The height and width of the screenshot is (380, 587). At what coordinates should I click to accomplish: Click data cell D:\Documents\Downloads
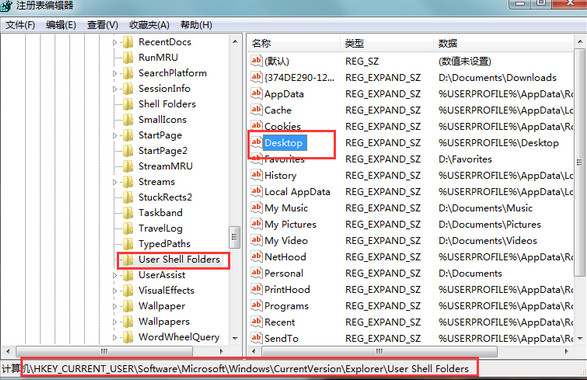(x=498, y=77)
